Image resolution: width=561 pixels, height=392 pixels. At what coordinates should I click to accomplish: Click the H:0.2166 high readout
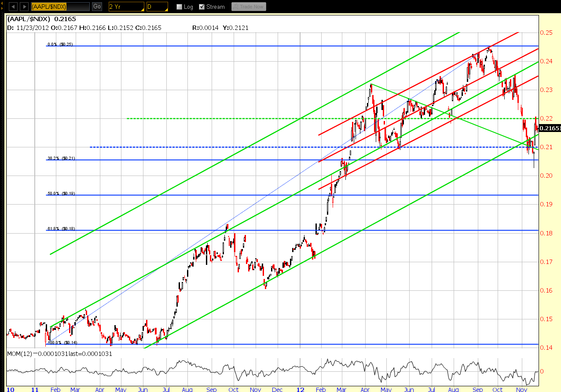(x=92, y=28)
